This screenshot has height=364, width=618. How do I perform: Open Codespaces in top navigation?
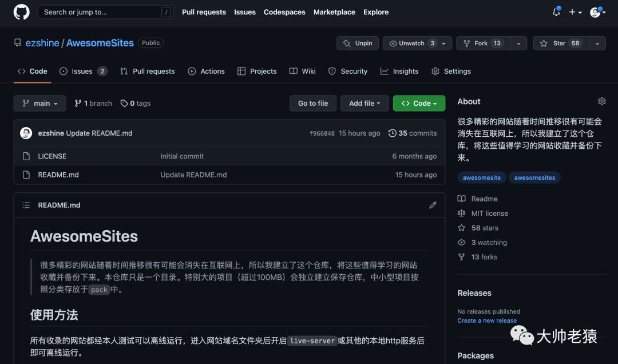pos(284,12)
